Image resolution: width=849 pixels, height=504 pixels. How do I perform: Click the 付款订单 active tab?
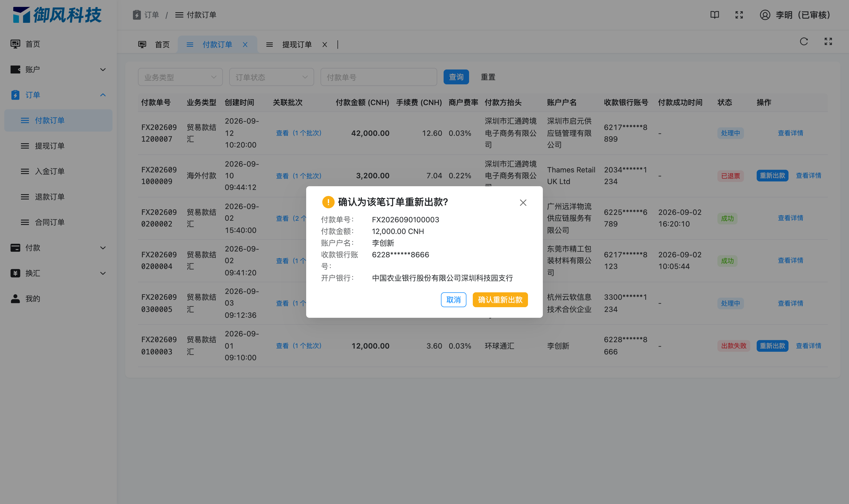pos(217,45)
